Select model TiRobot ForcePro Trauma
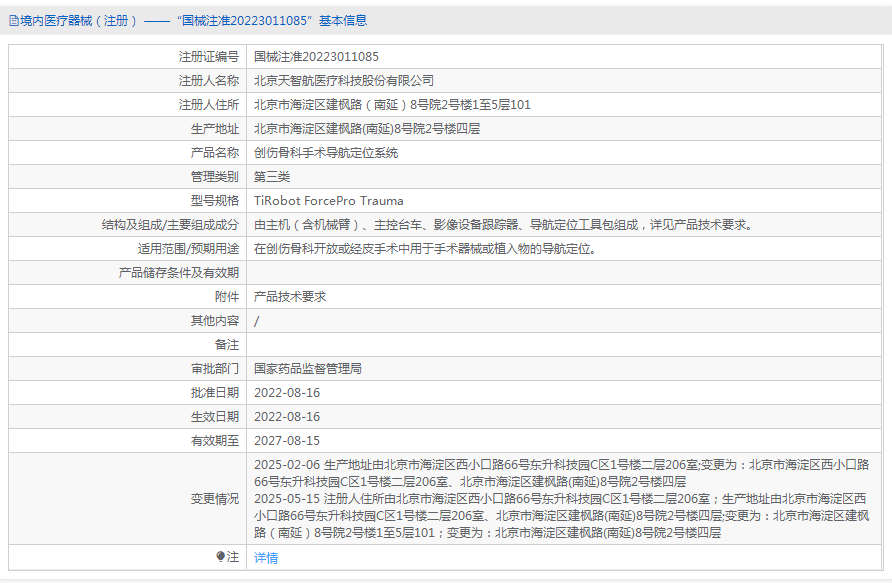 click(x=329, y=201)
